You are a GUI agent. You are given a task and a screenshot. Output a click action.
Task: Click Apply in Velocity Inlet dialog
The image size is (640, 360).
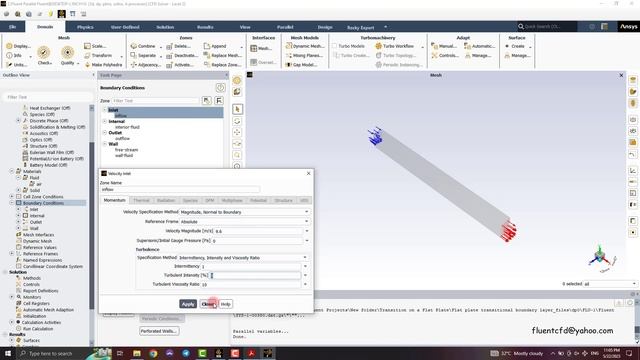click(x=188, y=304)
